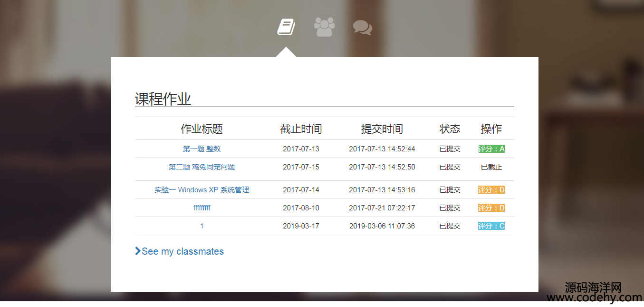
Task: Click 已提交 status in 鸡兔同笼问题 row
Action: 450,167
